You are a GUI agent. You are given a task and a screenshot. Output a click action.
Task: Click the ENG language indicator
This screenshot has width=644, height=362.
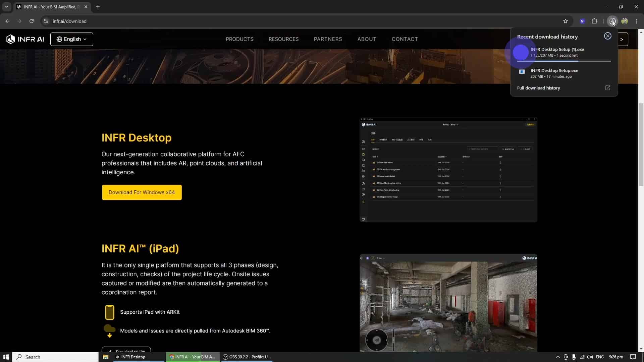coord(600,357)
